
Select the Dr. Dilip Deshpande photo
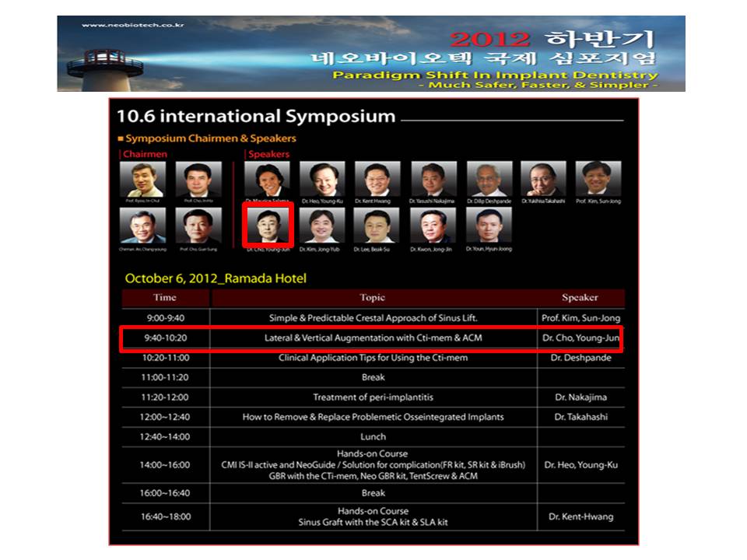[489, 179]
